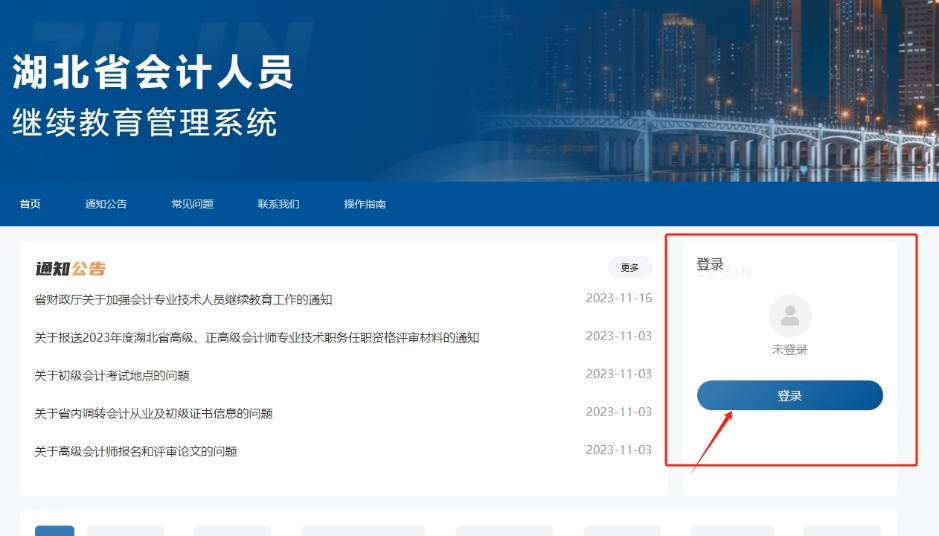Select the highlighted blue tab at bottom
This screenshot has width=939, height=536.
[54, 530]
